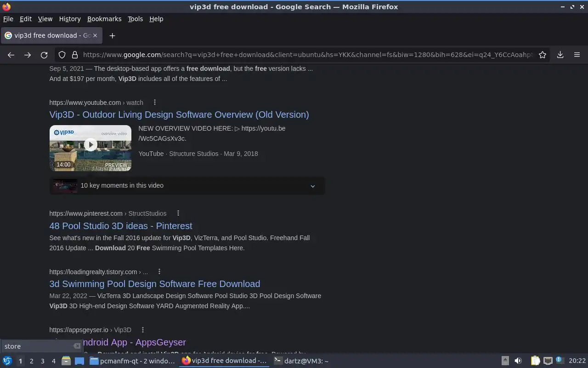Click the site security padlock icon

tap(75, 55)
